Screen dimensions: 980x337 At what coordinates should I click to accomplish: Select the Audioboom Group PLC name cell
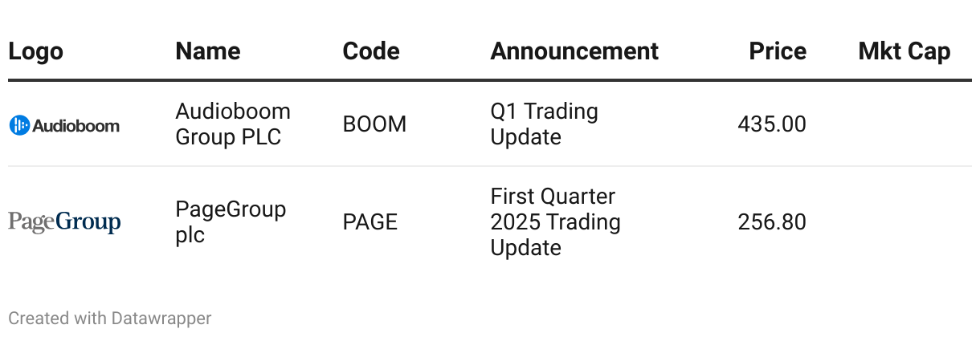click(233, 124)
